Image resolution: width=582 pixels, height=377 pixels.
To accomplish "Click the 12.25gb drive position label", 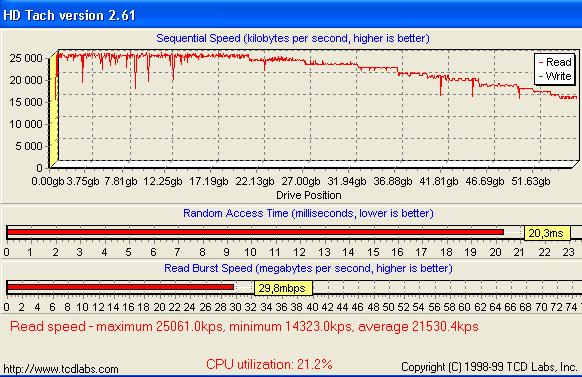I will click(163, 181).
